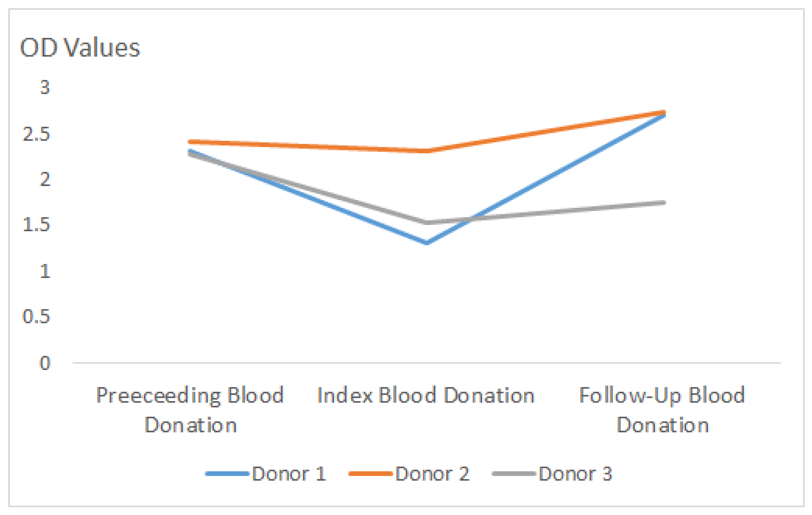Click the gray Donor 3 legend line swatch
This screenshot has height=515, width=812.
(x=514, y=474)
